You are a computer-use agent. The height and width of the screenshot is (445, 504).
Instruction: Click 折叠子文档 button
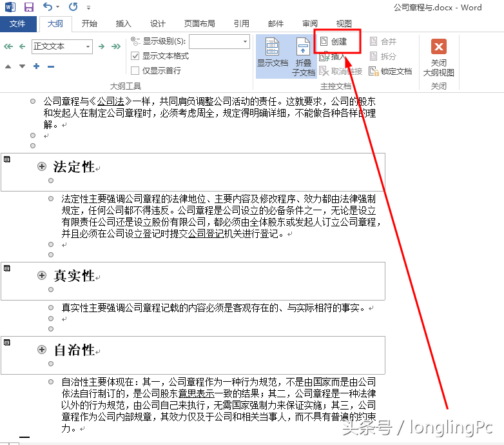tap(303, 57)
